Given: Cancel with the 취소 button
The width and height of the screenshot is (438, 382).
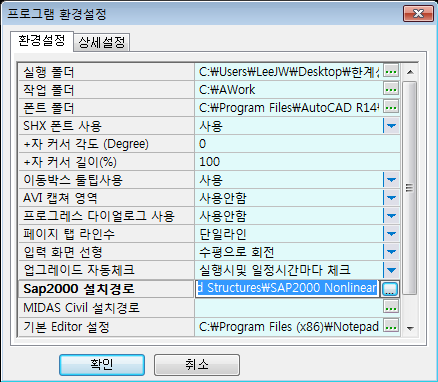Looking at the screenshot, I should click(x=197, y=365).
